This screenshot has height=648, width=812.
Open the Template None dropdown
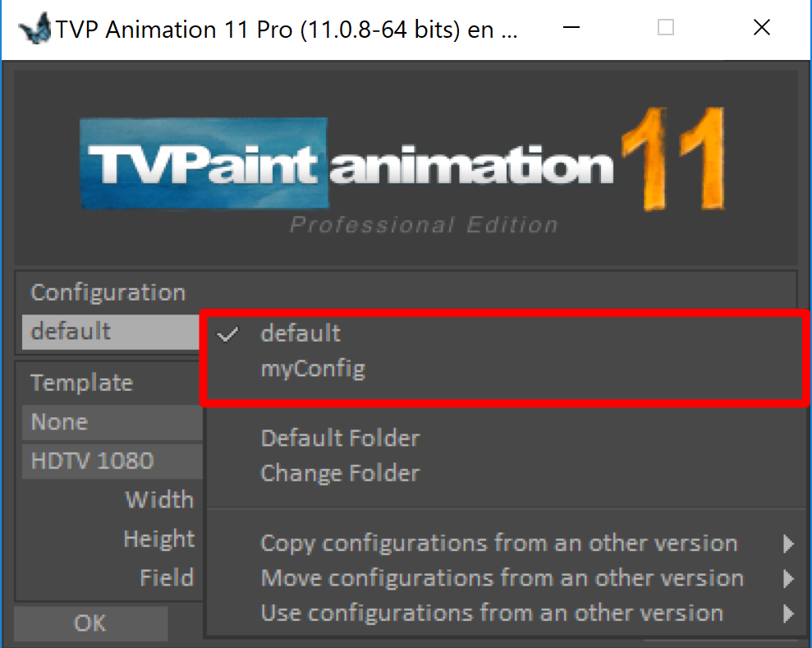pos(112,422)
